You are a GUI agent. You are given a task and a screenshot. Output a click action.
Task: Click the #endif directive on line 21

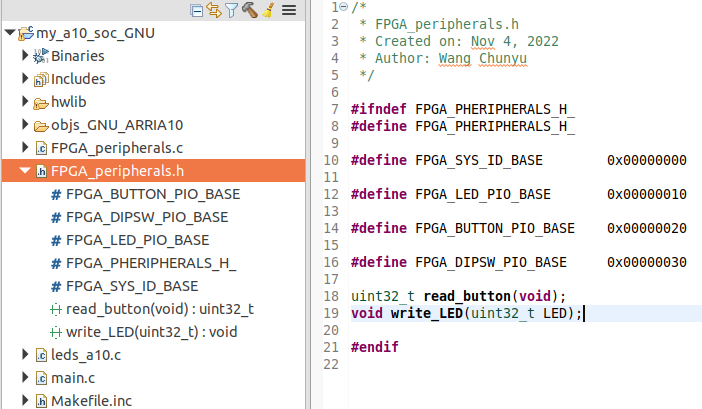click(x=375, y=347)
